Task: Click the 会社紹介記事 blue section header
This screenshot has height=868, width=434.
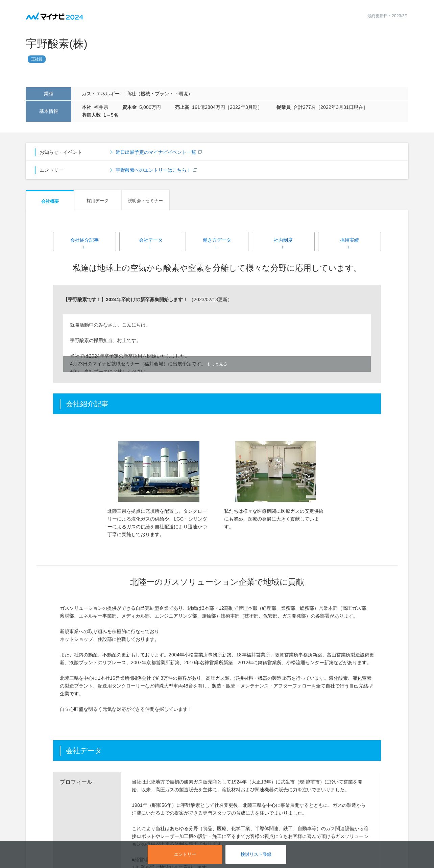Action: click(217, 404)
